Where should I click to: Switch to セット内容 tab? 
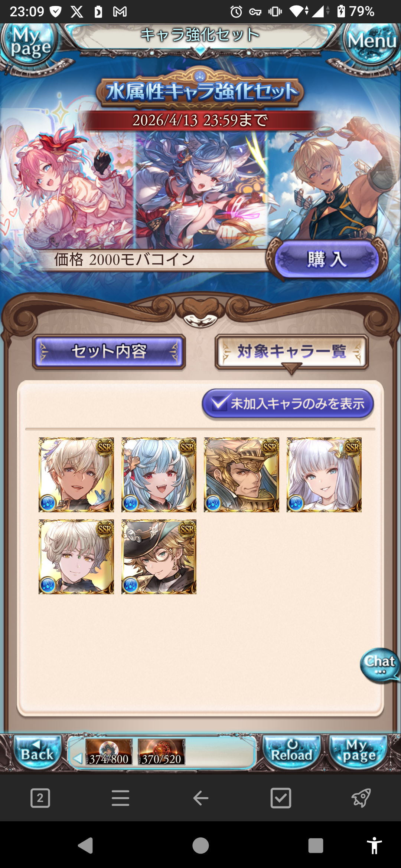click(109, 351)
